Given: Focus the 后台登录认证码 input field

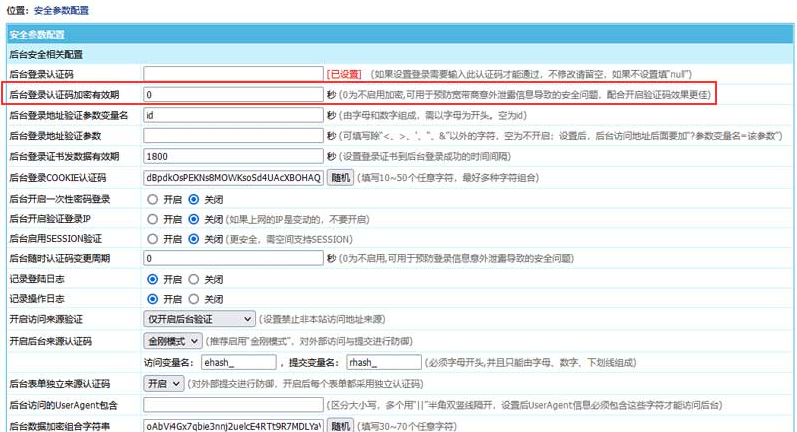Looking at the screenshot, I should click(233, 74).
